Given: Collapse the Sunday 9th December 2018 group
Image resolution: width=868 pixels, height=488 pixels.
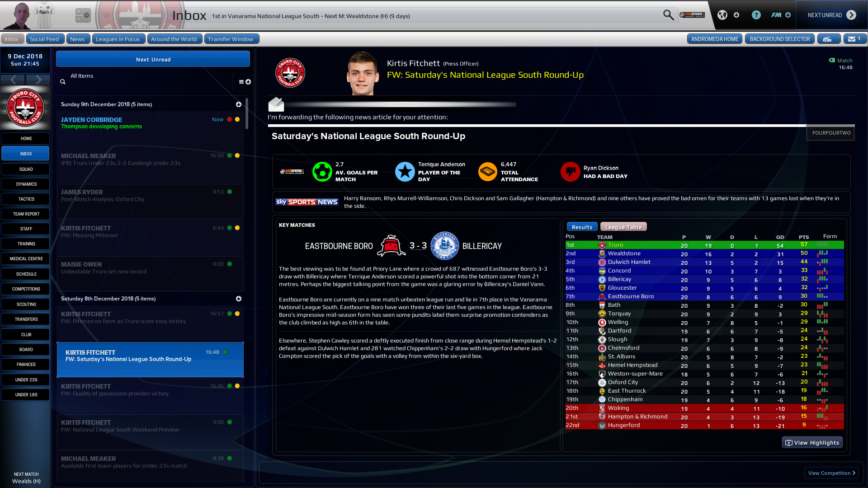Looking at the screenshot, I should [x=239, y=104].
